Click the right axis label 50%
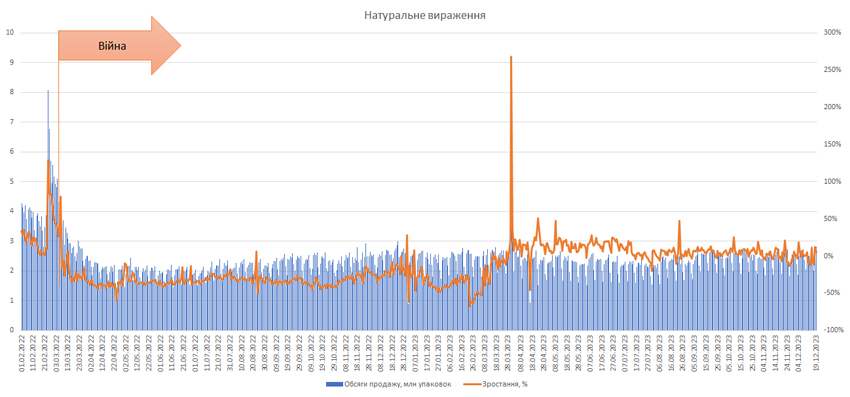Image resolution: width=850 pixels, height=397 pixels. click(830, 218)
